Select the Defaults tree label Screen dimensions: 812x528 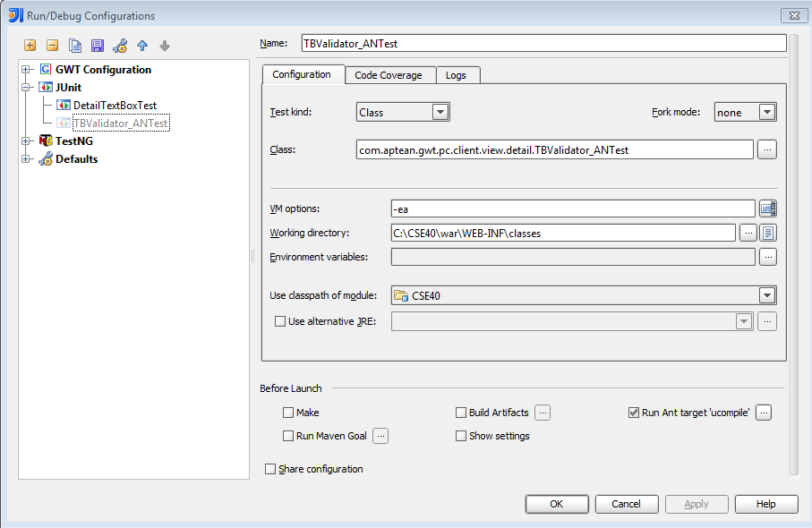tap(77, 159)
